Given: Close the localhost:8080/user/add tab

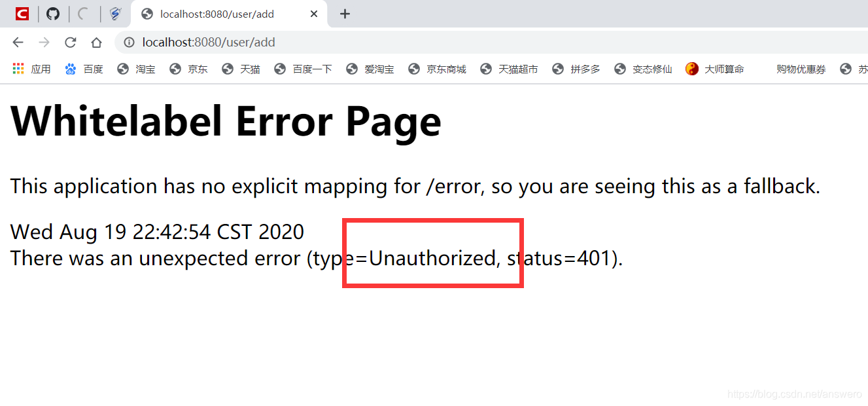Looking at the screenshot, I should (314, 14).
